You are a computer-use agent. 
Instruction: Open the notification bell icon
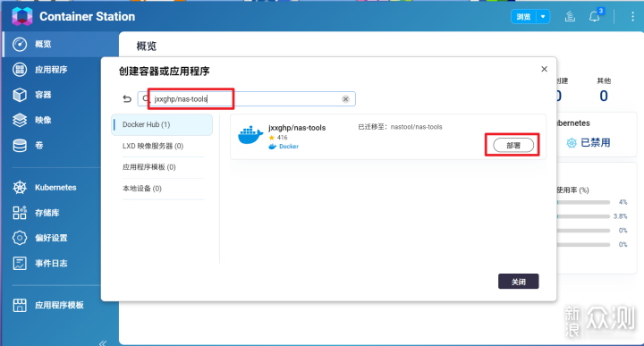(x=594, y=16)
